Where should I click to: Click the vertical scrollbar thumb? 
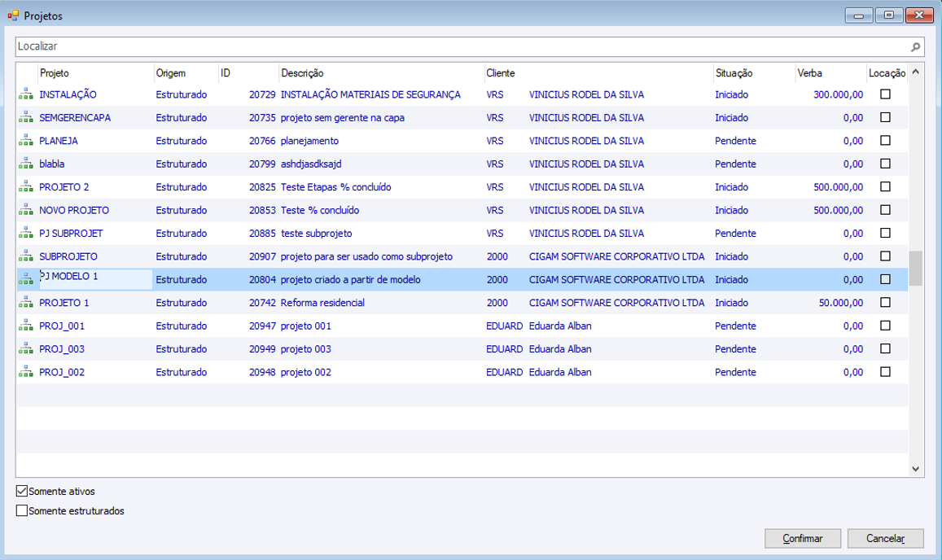[x=916, y=268]
